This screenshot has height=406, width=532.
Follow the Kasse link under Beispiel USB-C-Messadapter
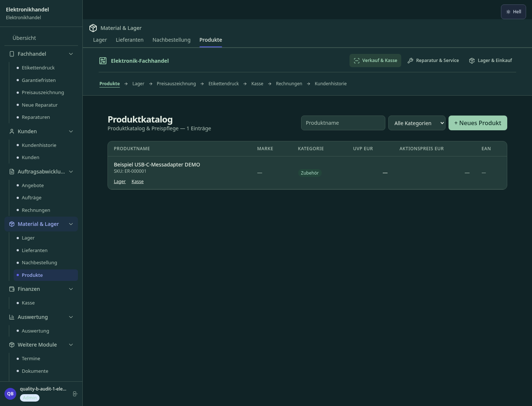click(137, 182)
